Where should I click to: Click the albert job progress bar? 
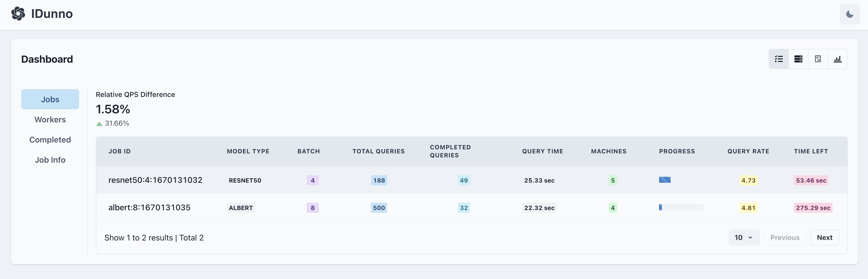click(x=681, y=207)
